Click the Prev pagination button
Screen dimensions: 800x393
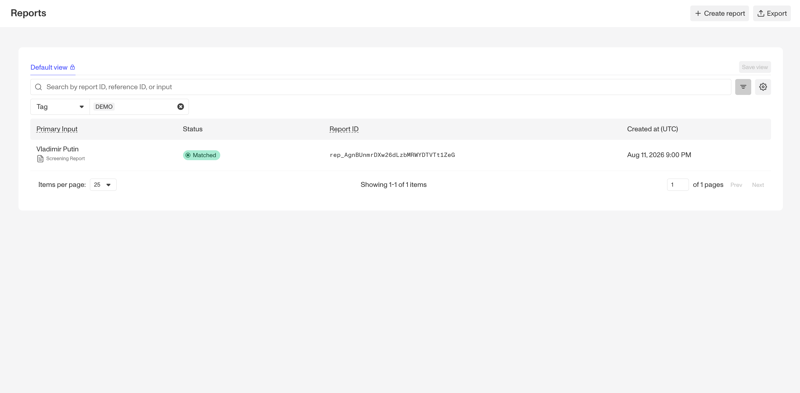point(736,185)
